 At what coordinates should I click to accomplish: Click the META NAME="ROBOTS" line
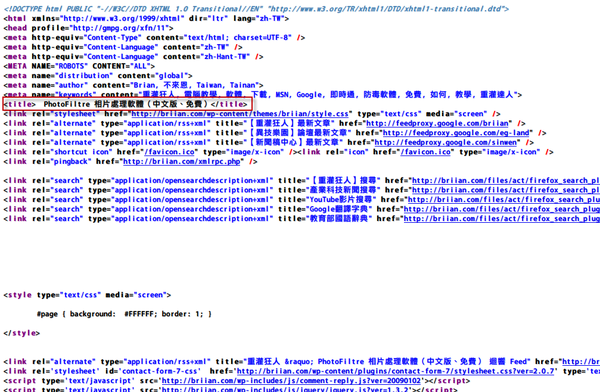[79, 66]
